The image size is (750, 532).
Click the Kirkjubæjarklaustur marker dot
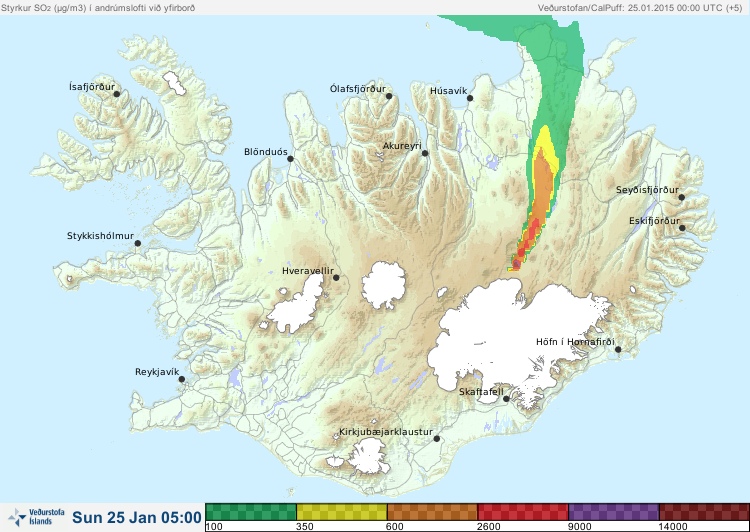[436, 439]
